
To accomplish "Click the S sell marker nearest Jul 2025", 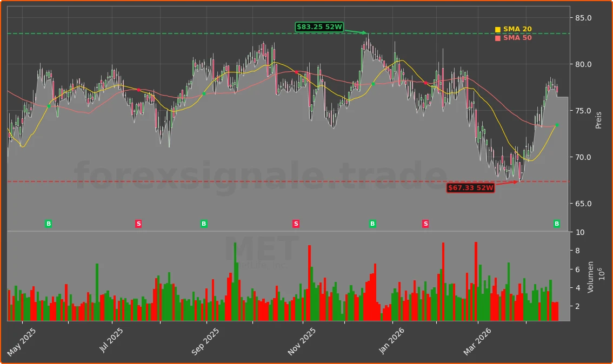I will [x=138, y=224].
